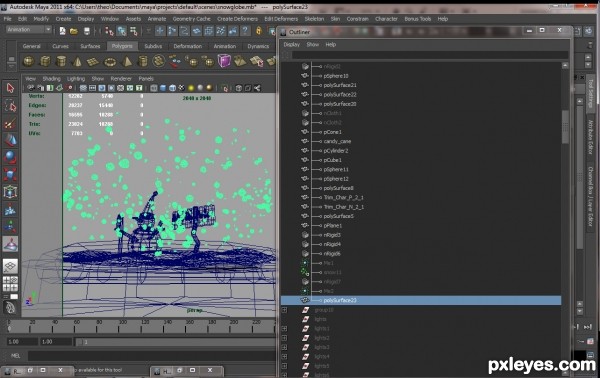Click the purple cube shelf icon
The image size is (600, 378).
[224, 61]
